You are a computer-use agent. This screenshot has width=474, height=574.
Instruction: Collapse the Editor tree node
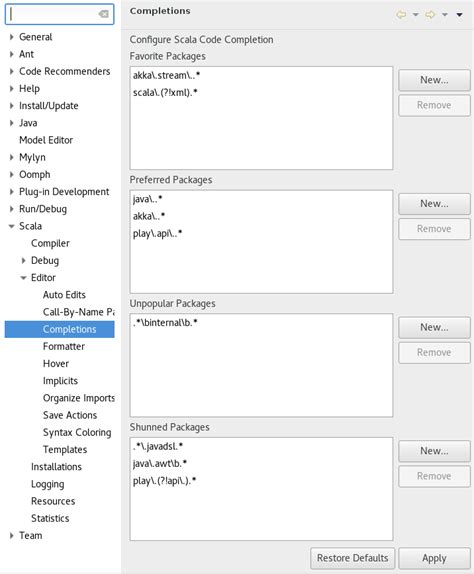pyautogui.click(x=23, y=278)
